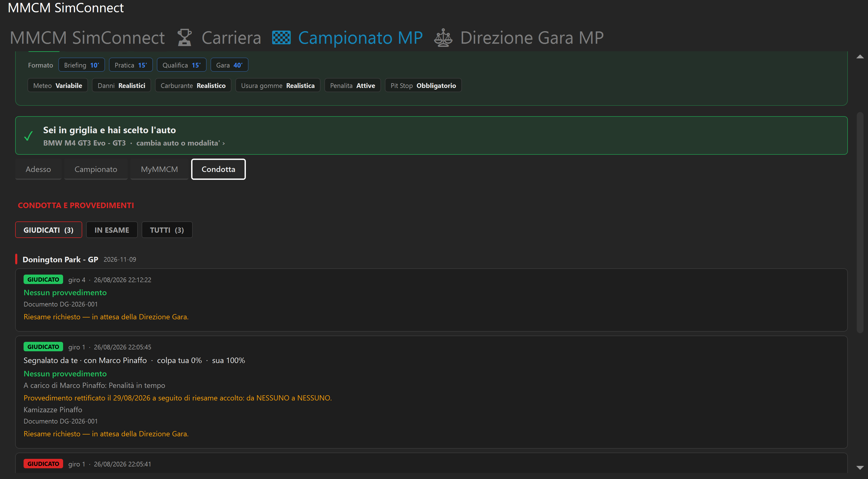Image resolution: width=868 pixels, height=479 pixels.
Task: Click the Pit Stop Obbligatorio chip
Action: coord(423,86)
